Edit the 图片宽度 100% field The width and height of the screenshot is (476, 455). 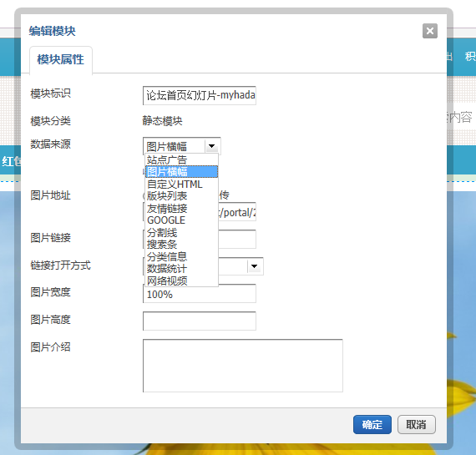point(200,295)
